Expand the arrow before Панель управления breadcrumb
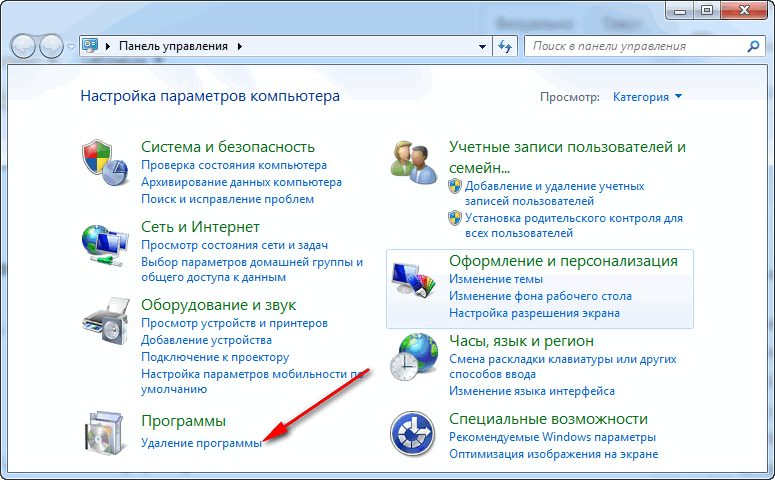The image size is (775, 480). click(x=108, y=46)
